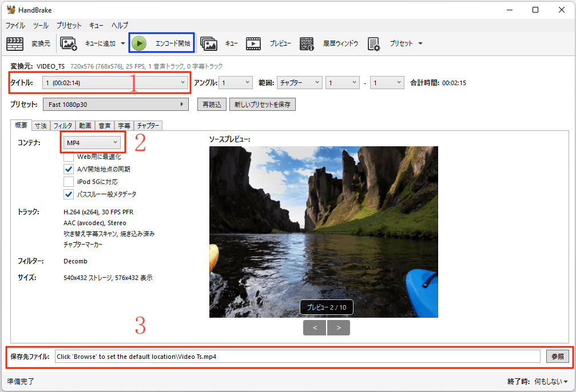Switch to the 字幕 tab
Viewport: 576px width, 392px height.
click(124, 126)
